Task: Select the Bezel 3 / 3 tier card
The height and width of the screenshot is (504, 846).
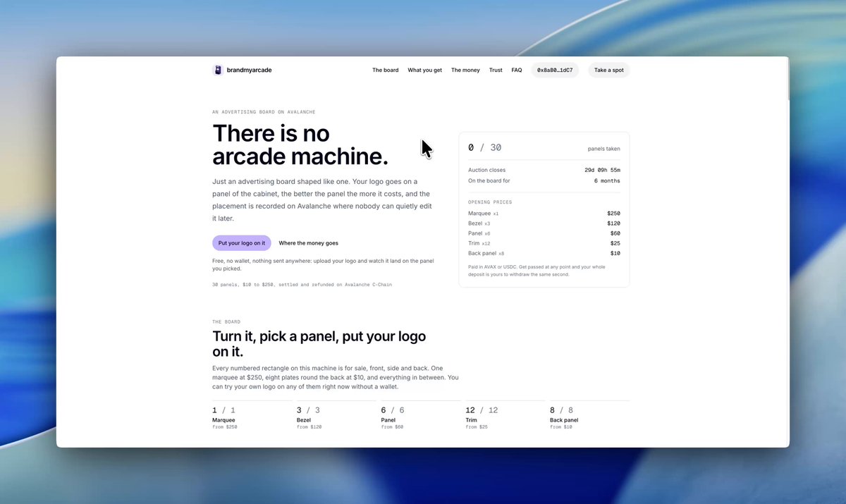Action: tap(336, 416)
